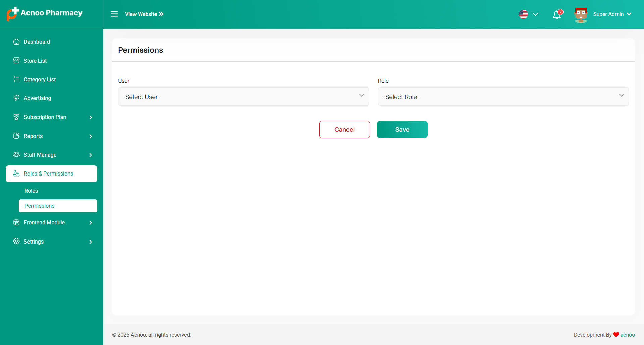Open the notifications bell

(557, 15)
